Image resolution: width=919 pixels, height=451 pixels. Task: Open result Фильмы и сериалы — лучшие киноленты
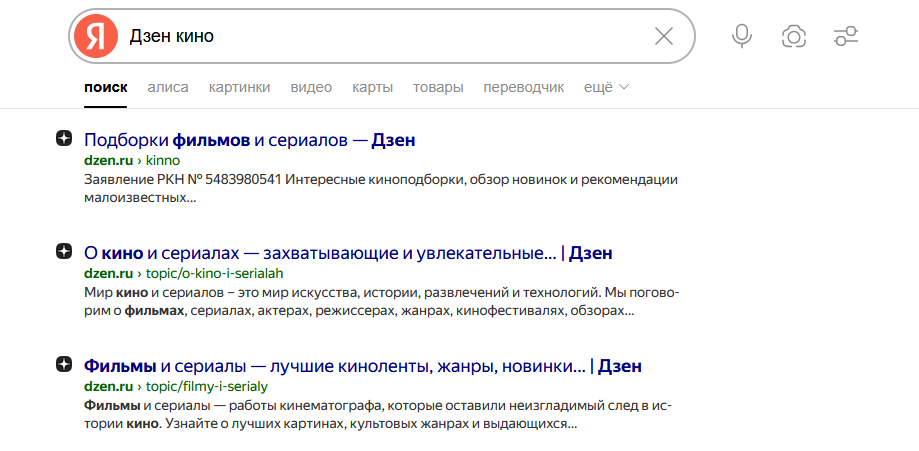pyautogui.click(x=363, y=367)
